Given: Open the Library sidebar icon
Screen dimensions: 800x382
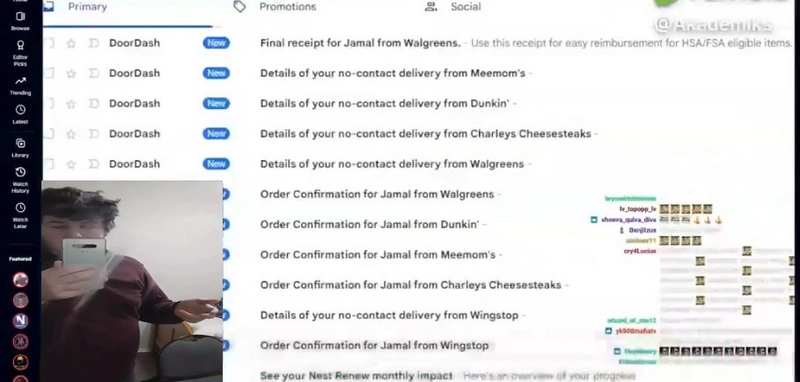Looking at the screenshot, I should click(20, 147).
